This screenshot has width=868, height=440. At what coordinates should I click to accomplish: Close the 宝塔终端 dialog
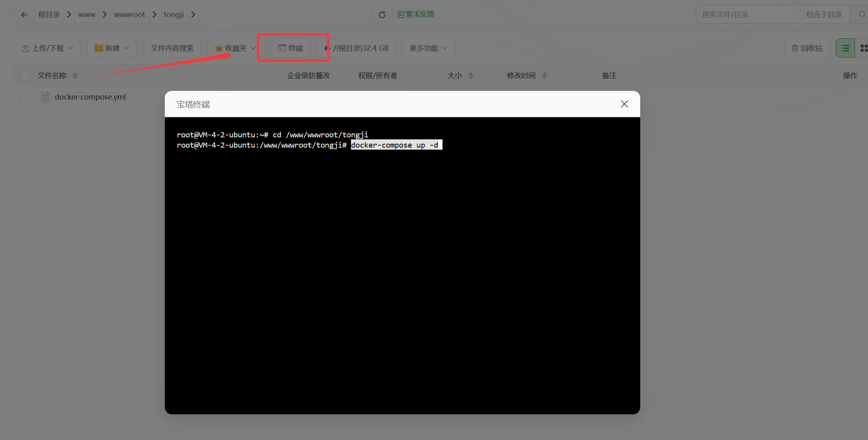pos(624,104)
